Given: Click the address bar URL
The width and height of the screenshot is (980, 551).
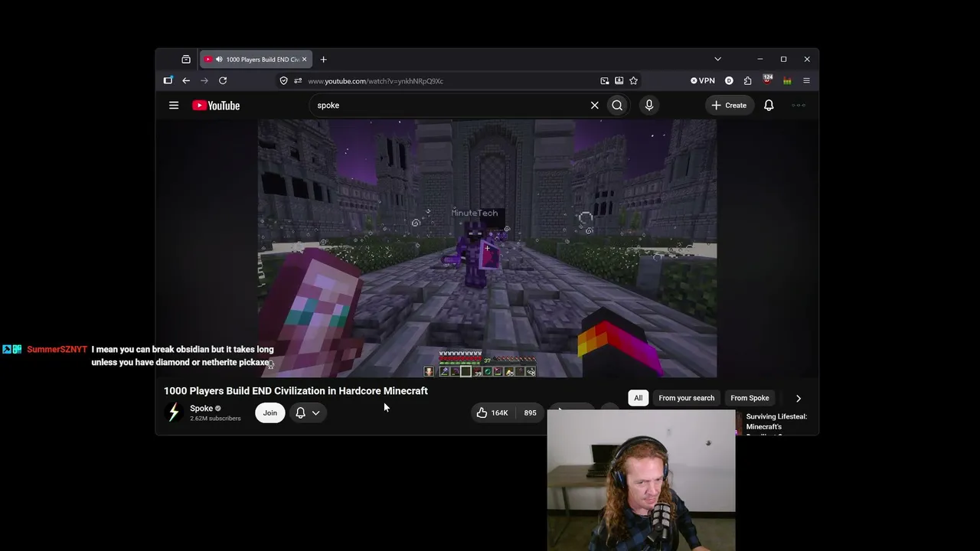Looking at the screenshot, I should click(376, 81).
